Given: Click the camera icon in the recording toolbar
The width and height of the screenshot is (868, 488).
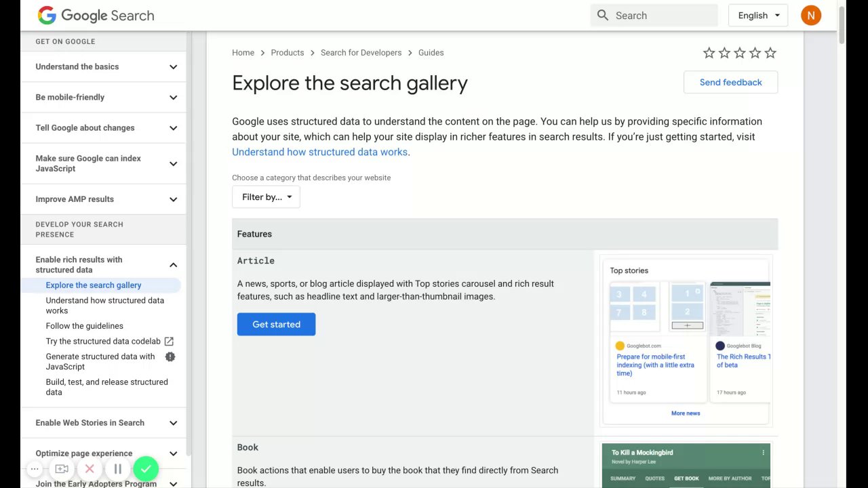Looking at the screenshot, I should pos(62,468).
